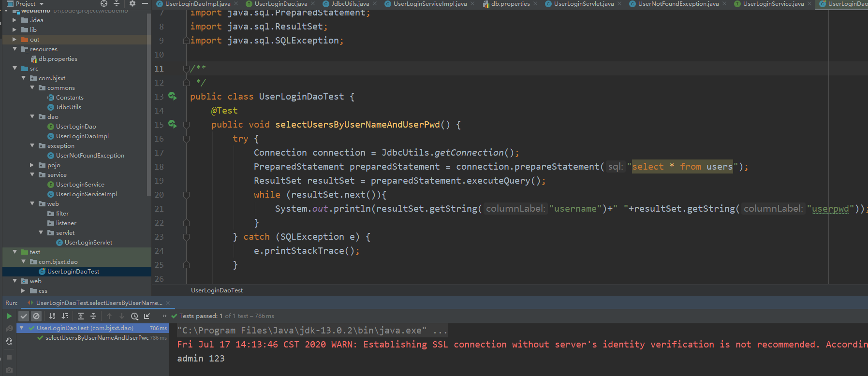Collapse all test results
Screen dimensions: 868x376
pos(93,316)
